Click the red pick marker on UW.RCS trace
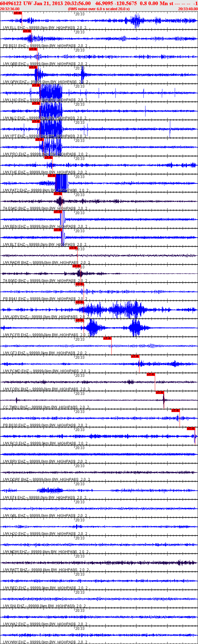The image size is (198, 644). coord(191,429)
